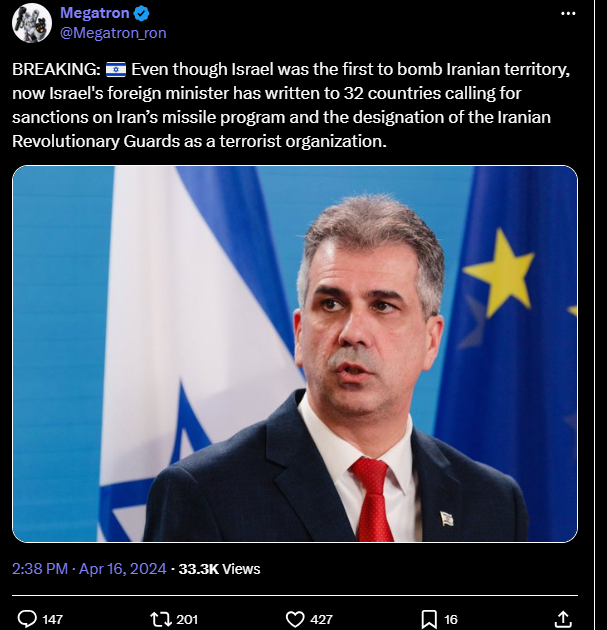Viewport: 607px width, 630px height.
Task: Click the 201 reposts count
Action: [187, 620]
